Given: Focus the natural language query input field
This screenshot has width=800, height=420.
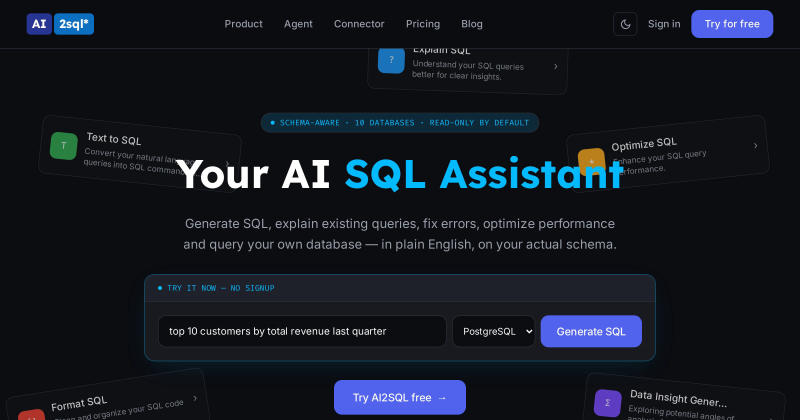Looking at the screenshot, I should 302,331.
